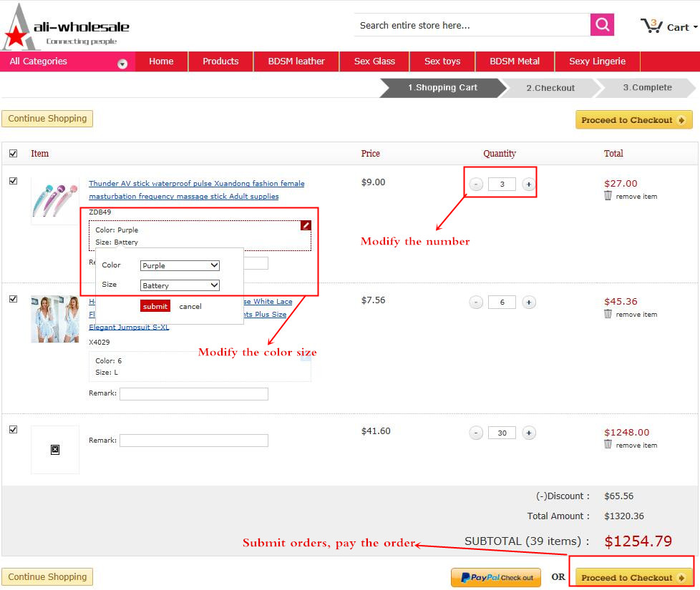
Task: Toggle the select-all checkbox beside Item header
Action: [x=13, y=153]
